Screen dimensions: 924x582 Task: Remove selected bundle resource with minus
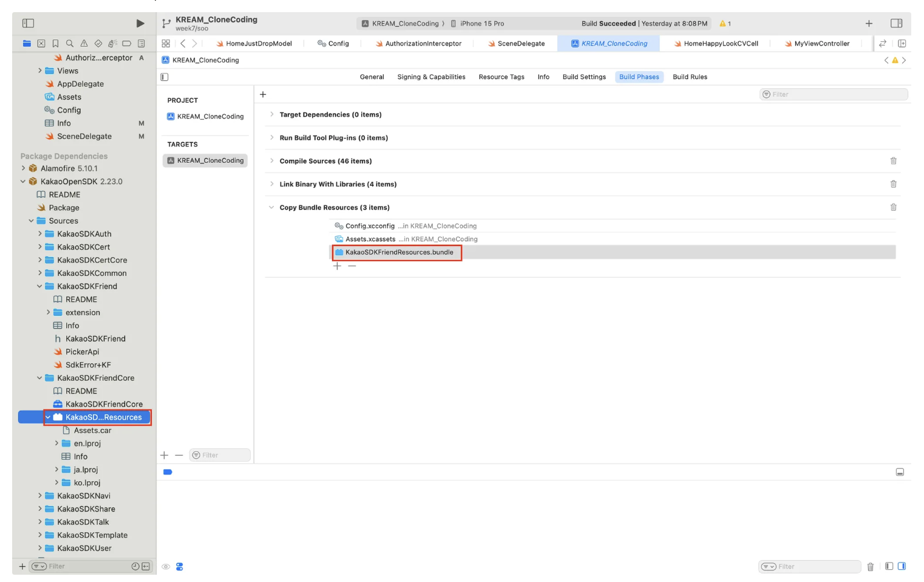pos(352,266)
